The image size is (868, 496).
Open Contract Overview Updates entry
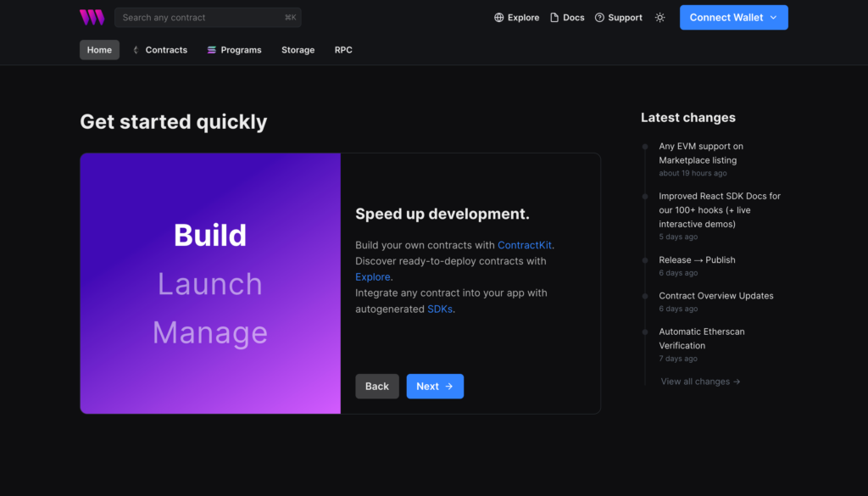click(715, 296)
